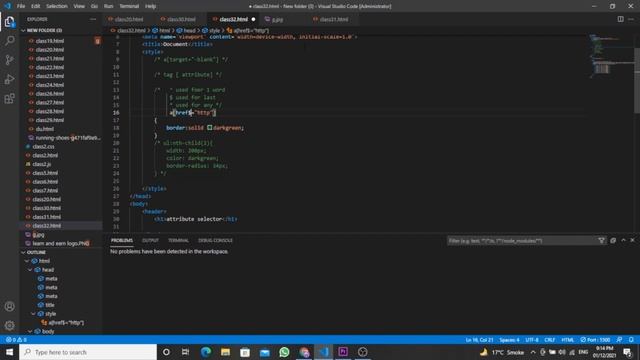The height and width of the screenshot is (360, 640).
Task: Click the collapse all icon in Problems panel
Action: (613, 241)
